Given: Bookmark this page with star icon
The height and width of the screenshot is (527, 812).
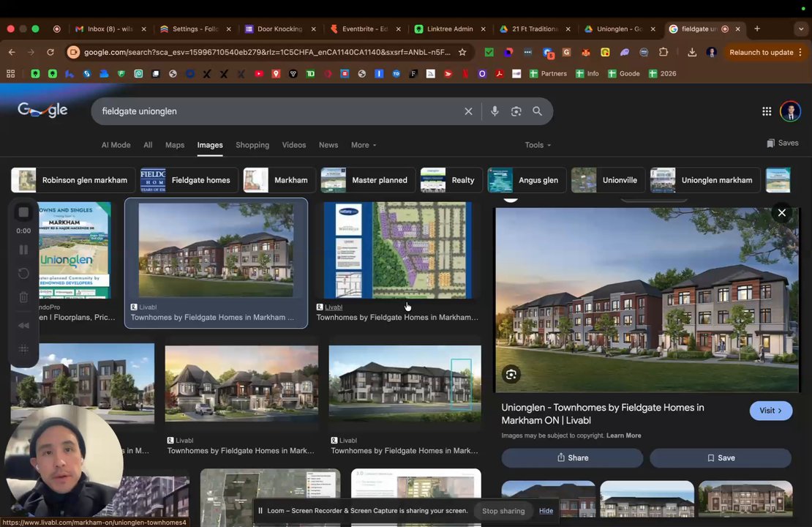Looking at the screenshot, I should tap(462, 52).
